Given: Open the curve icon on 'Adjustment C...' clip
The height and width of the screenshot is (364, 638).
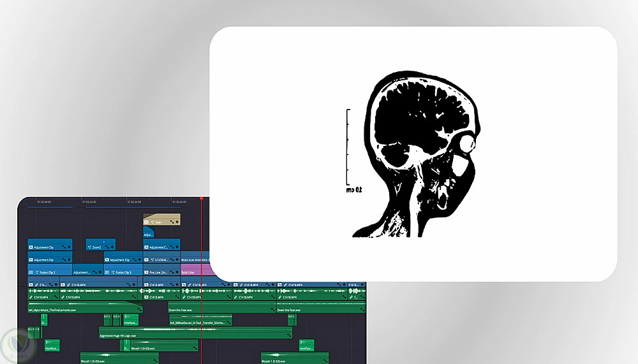Looking at the screenshot, I should click(x=172, y=247).
